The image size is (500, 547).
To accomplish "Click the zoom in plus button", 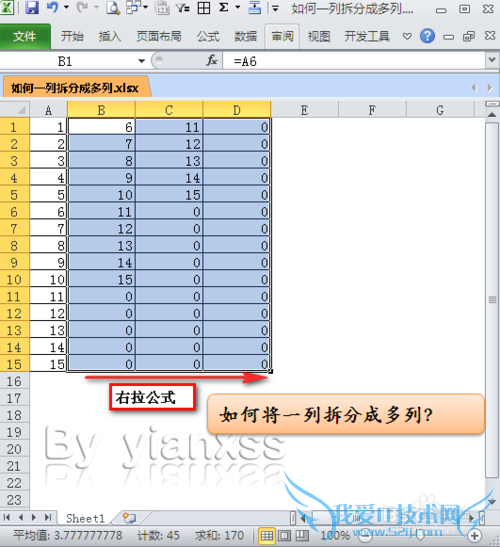I will pyautogui.click(x=474, y=536).
